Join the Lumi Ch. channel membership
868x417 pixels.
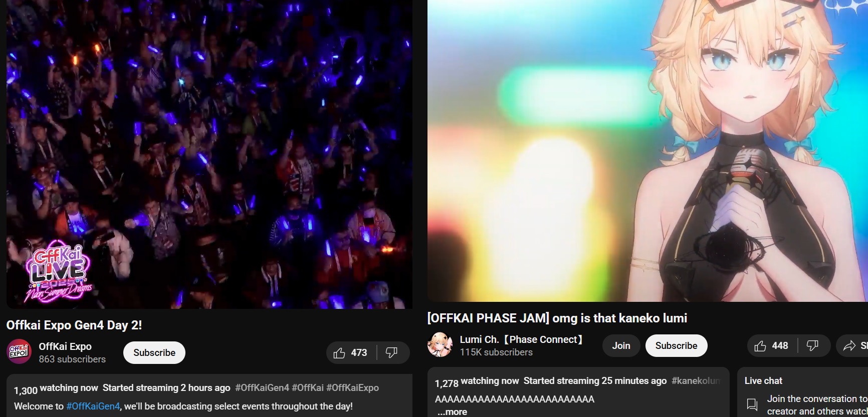[621, 346]
